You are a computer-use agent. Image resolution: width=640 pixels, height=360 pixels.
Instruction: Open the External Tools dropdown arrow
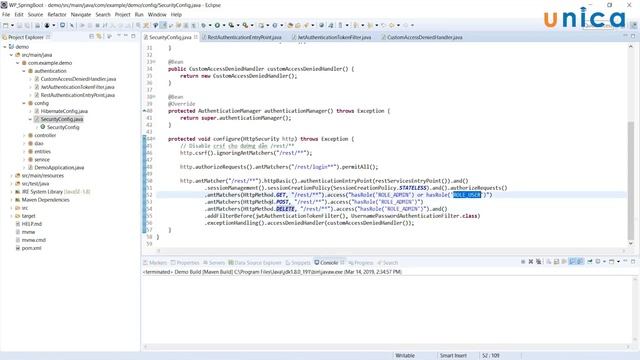click(x=252, y=25)
